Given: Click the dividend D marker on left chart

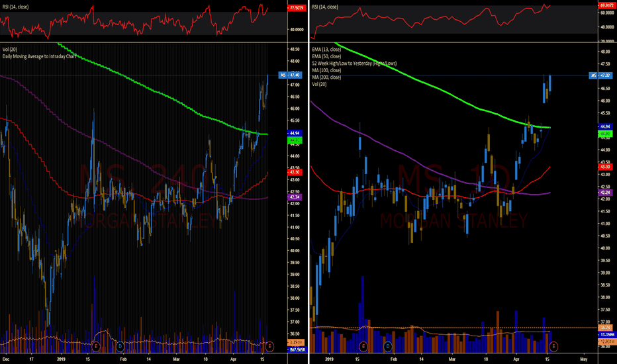Looking at the screenshot, I should point(120,346).
